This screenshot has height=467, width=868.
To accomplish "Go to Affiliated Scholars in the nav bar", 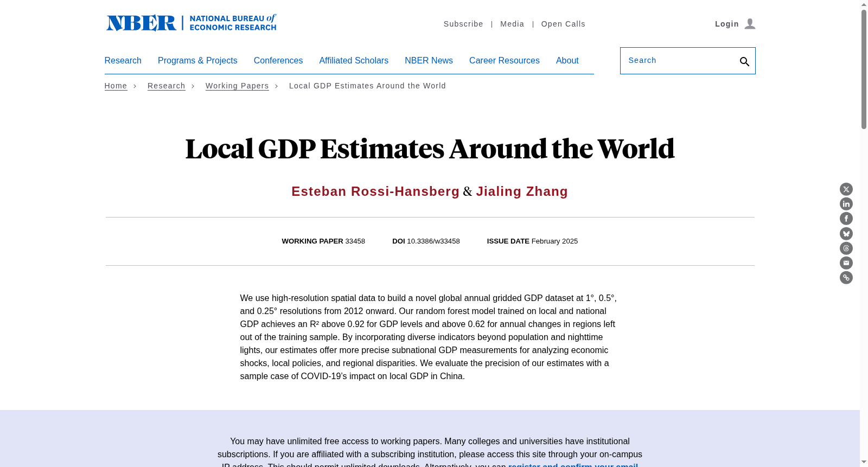I will click(x=354, y=61).
